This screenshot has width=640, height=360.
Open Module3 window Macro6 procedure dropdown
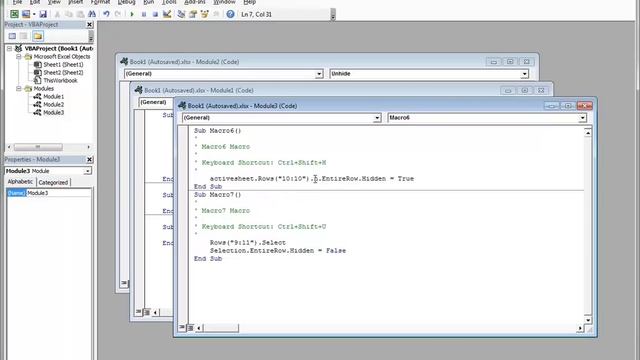pyautogui.click(x=582, y=118)
